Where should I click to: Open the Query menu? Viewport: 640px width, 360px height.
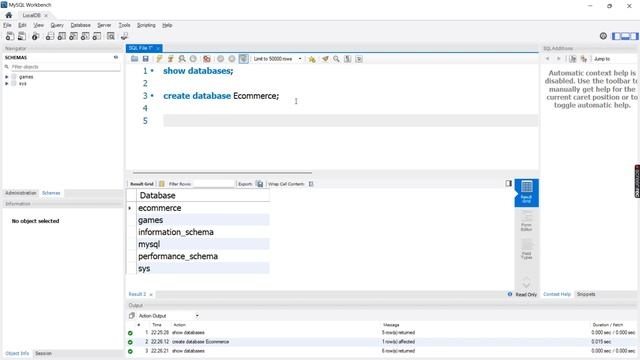[57, 25]
